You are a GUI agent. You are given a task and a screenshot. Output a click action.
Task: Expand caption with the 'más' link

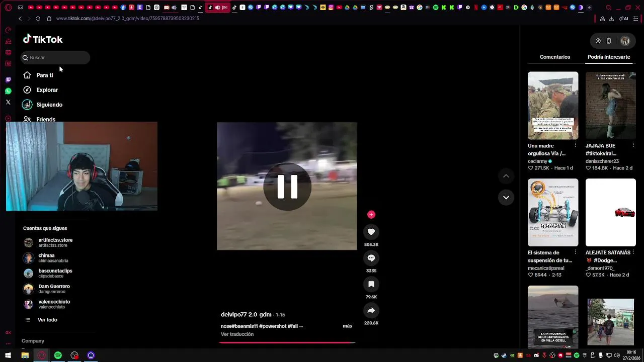(347, 326)
